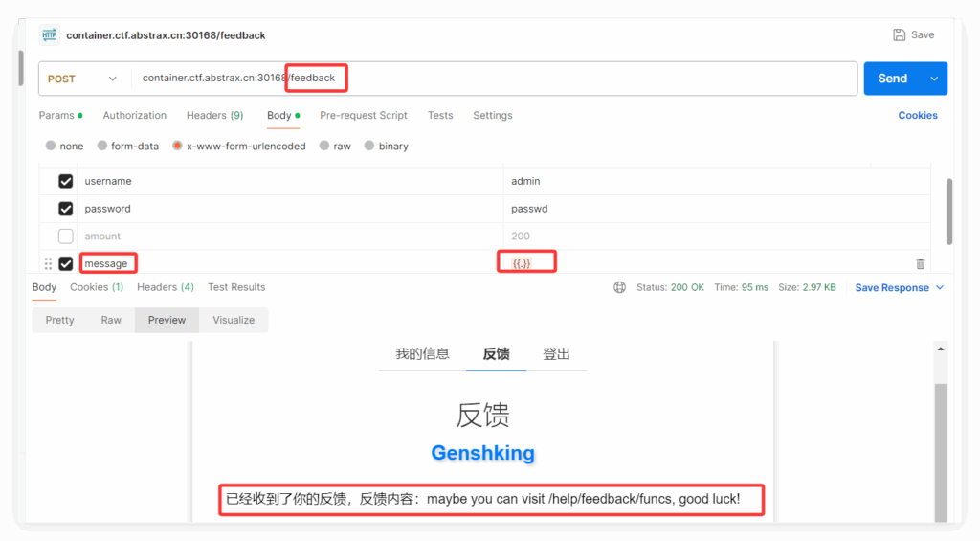
Task: Click the HTTP request icon beside title
Action: [x=49, y=35]
